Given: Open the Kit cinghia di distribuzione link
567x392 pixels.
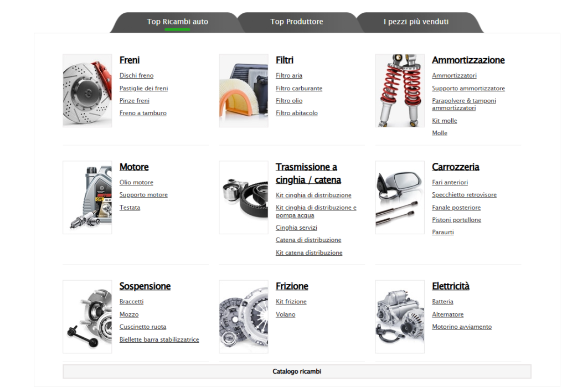Looking at the screenshot, I should (x=313, y=195).
